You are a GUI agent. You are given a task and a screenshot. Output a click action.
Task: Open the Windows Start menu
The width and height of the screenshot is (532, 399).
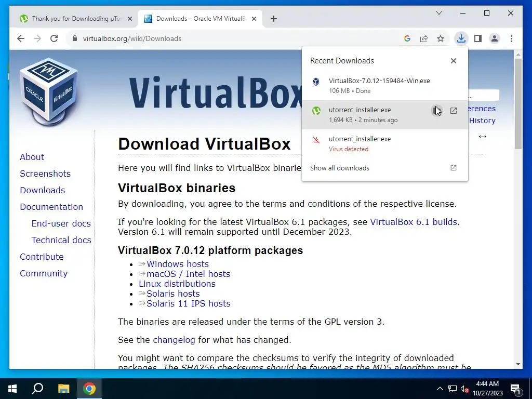(12, 389)
